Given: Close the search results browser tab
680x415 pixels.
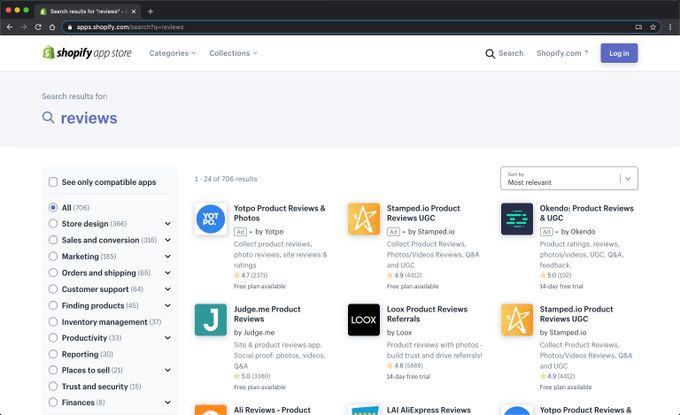Looking at the screenshot, I should (134, 11).
